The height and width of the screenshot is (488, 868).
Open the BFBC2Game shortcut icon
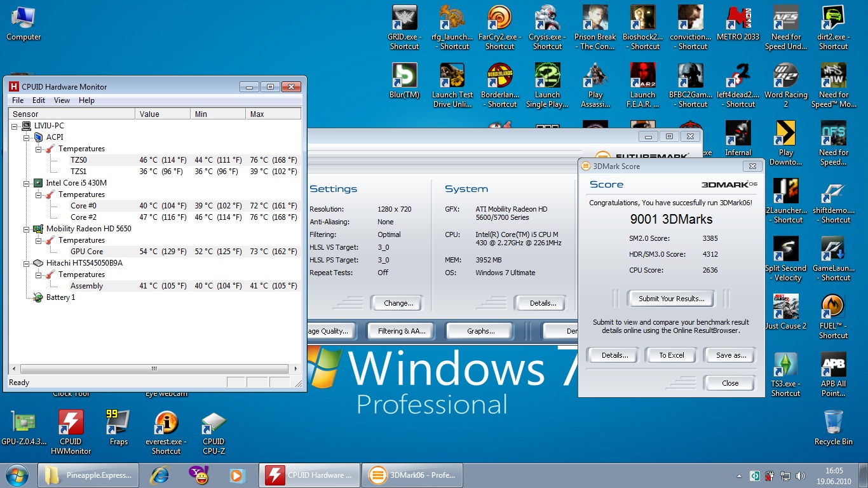690,85
